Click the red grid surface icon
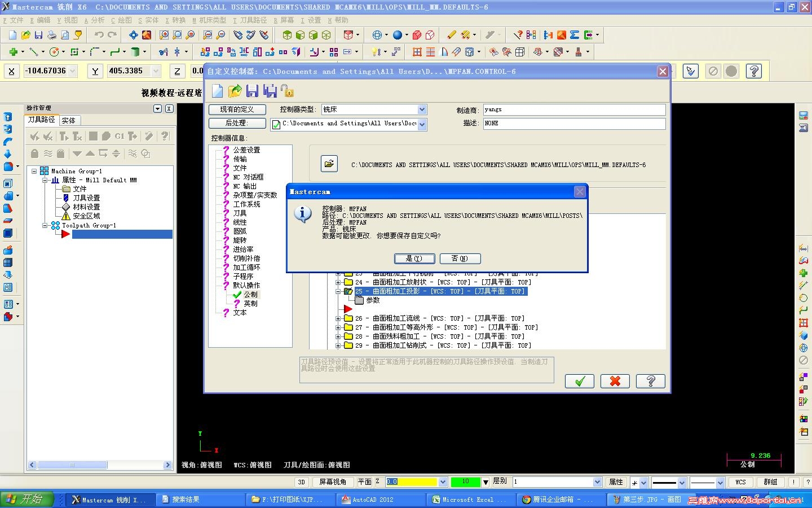This screenshot has width=812, height=508. (417, 52)
